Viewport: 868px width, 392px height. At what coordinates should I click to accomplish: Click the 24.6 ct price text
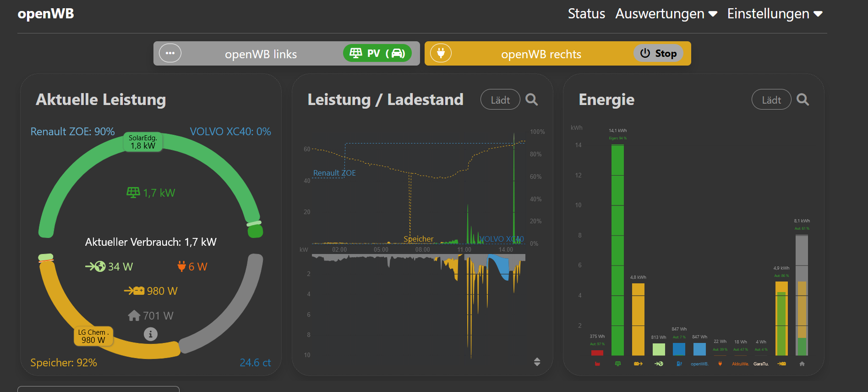(255, 363)
